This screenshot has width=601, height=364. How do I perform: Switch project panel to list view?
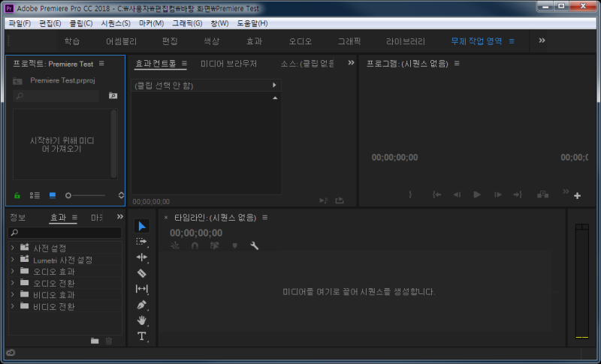point(35,196)
